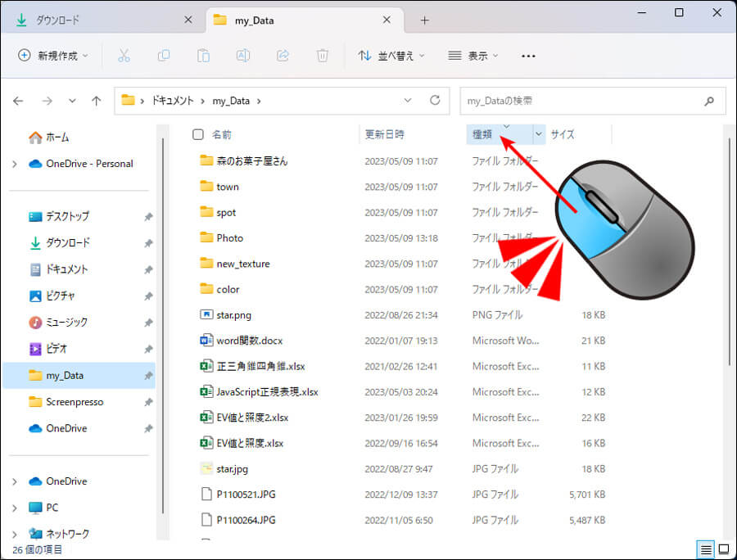Screen dimensions: 737x560
Task: Open the 新規作成 dropdown
Action: click(53, 56)
